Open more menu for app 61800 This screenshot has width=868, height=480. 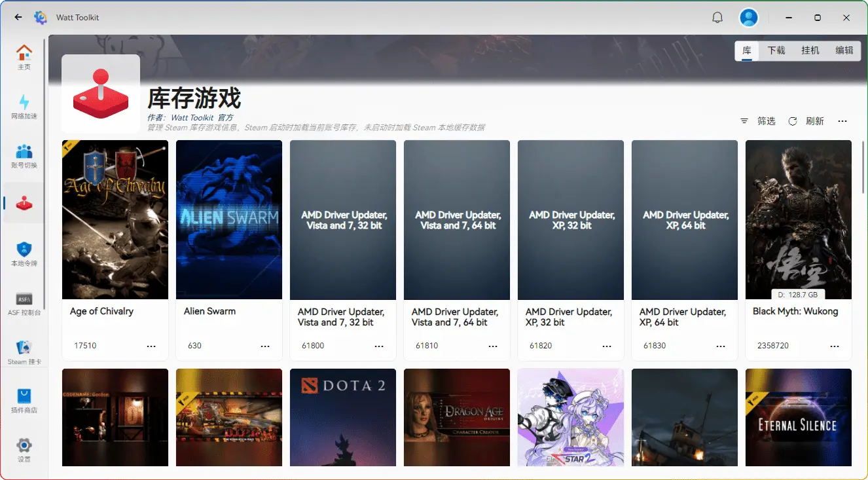point(379,346)
